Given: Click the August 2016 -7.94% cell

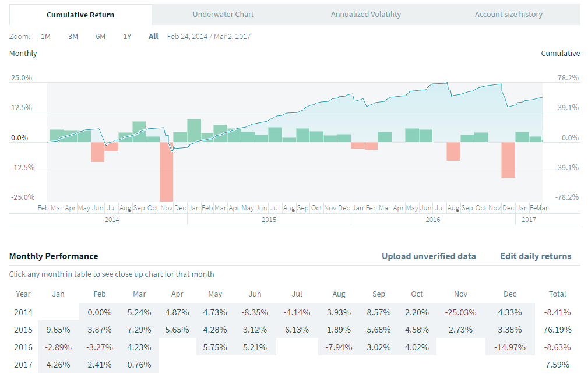Looking at the screenshot, I should pos(339,347).
